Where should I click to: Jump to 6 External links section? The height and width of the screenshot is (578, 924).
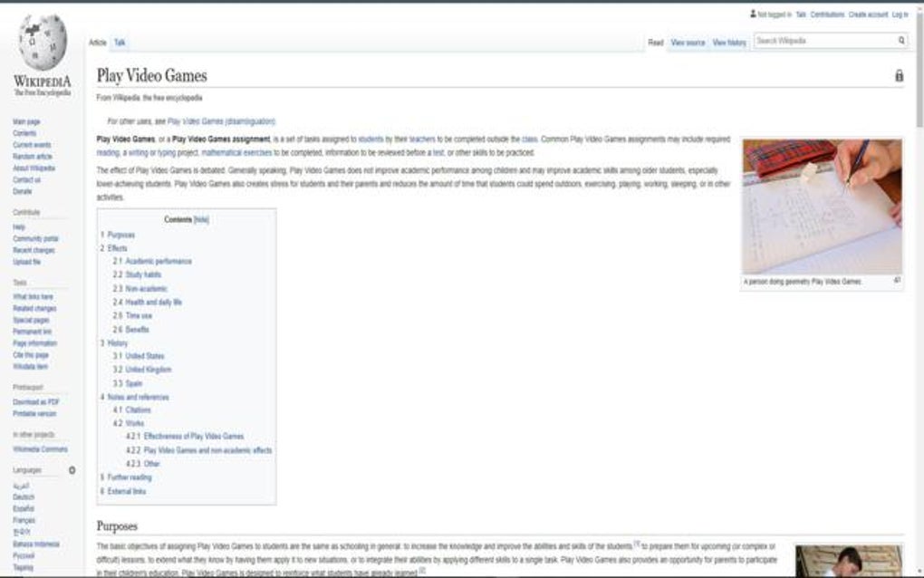(x=123, y=491)
